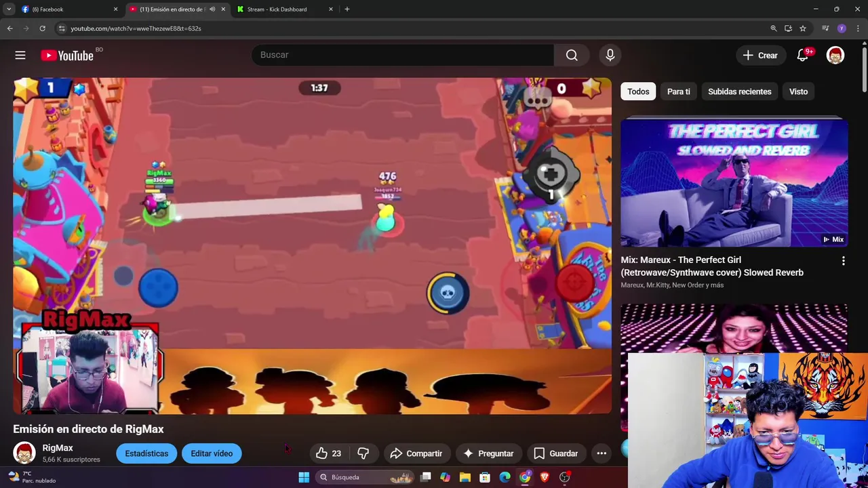
Task: Install the app via the address bar icon
Action: 788,28
